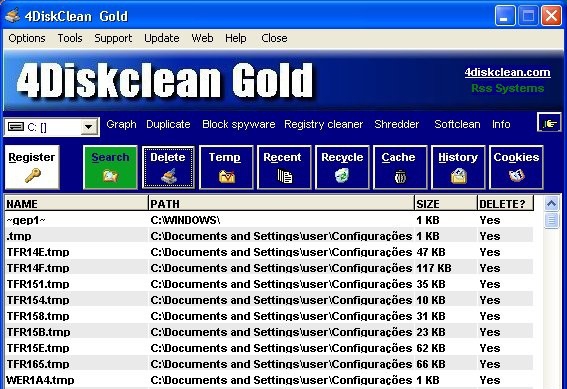Sort by the DELETE? column header
Image resolution: width=567 pixels, height=389 pixels.
click(505, 204)
